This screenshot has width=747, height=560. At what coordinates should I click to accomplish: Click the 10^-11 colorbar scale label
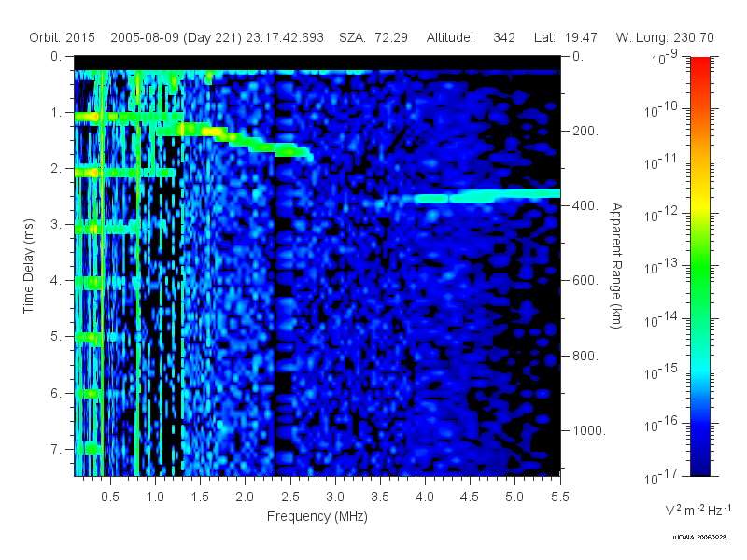(661, 161)
